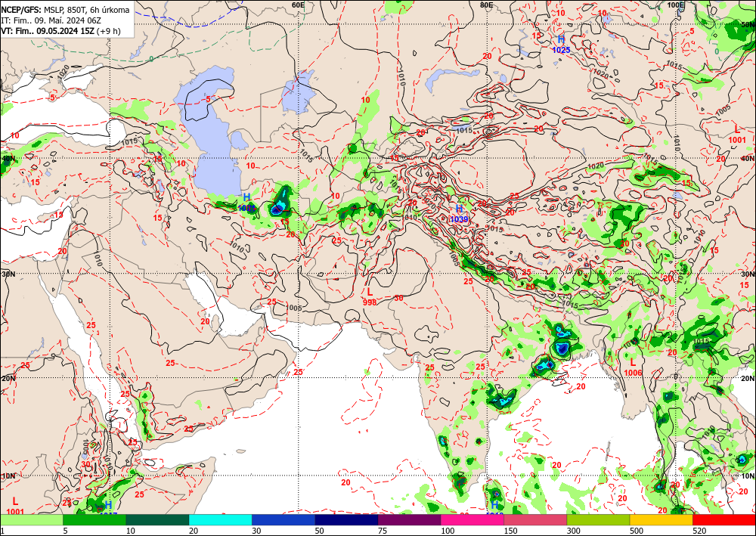Choose the rose 150–300 legend swatch
This screenshot has width=756, height=536.
(535, 520)
